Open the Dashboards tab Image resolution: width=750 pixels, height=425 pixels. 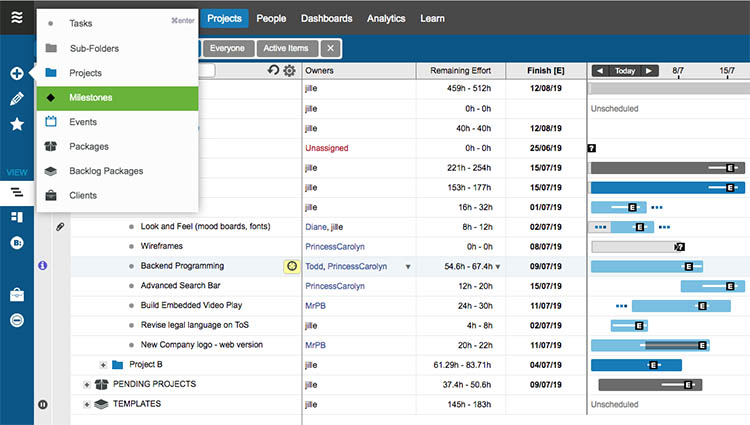[x=327, y=19]
